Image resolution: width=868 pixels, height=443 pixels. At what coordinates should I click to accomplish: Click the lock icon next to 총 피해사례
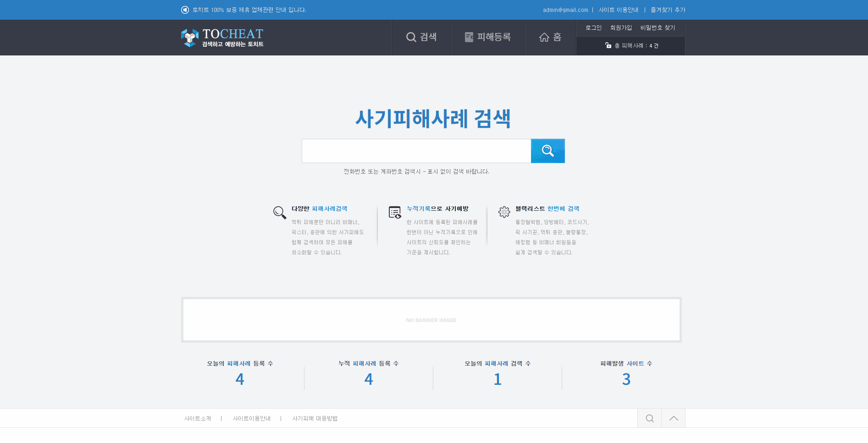tap(608, 45)
